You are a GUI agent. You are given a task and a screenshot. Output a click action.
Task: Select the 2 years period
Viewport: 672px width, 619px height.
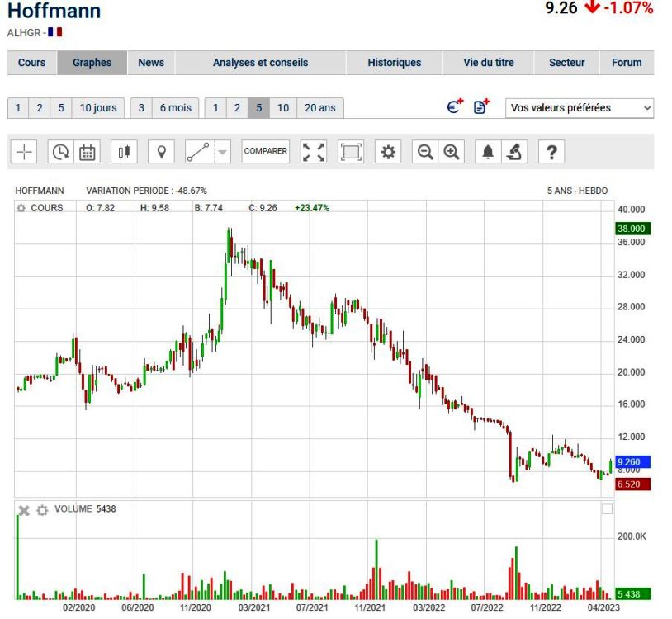click(x=237, y=108)
